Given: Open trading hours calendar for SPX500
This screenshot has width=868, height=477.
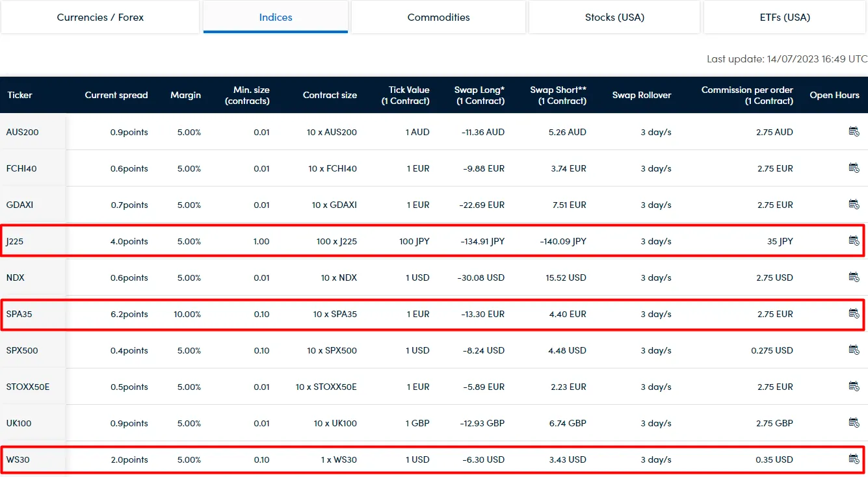Looking at the screenshot, I should coord(854,350).
